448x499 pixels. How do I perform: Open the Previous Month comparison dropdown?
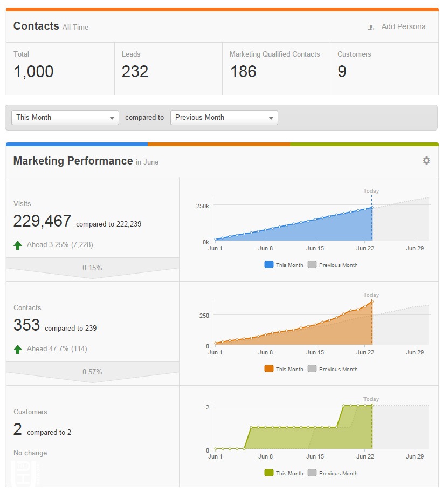pyautogui.click(x=224, y=118)
